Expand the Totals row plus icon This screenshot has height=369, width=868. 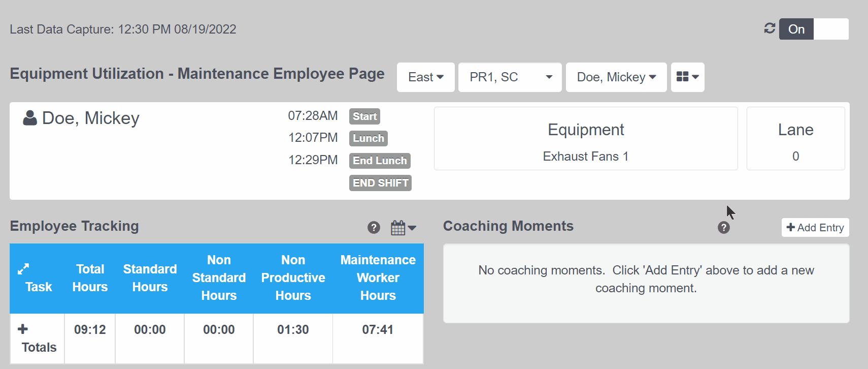coord(23,329)
